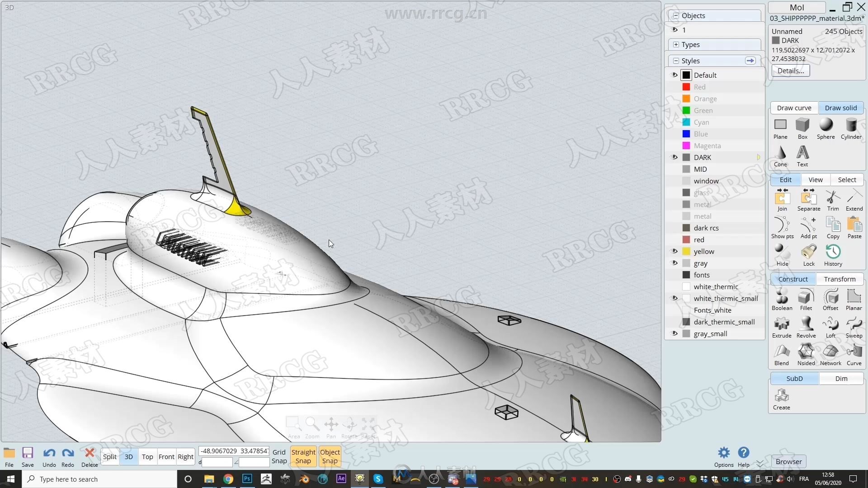Select the red color swatch
The height and width of the screenshot is (488, 868).
686,86
